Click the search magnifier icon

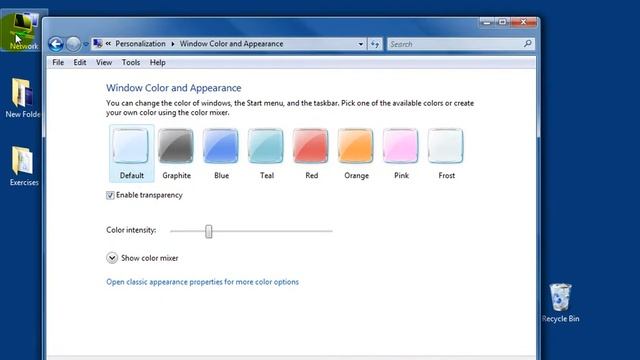(528, 43)
